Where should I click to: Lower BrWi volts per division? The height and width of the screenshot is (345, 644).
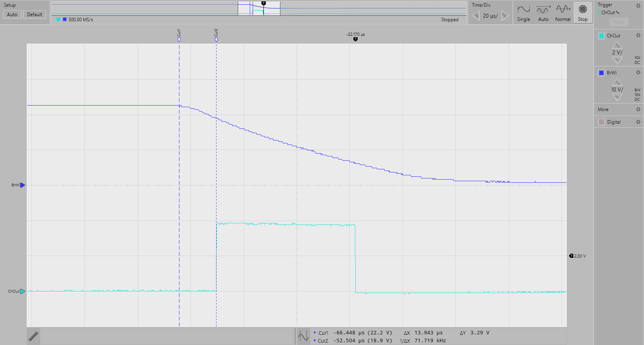[x=617, y=97]
